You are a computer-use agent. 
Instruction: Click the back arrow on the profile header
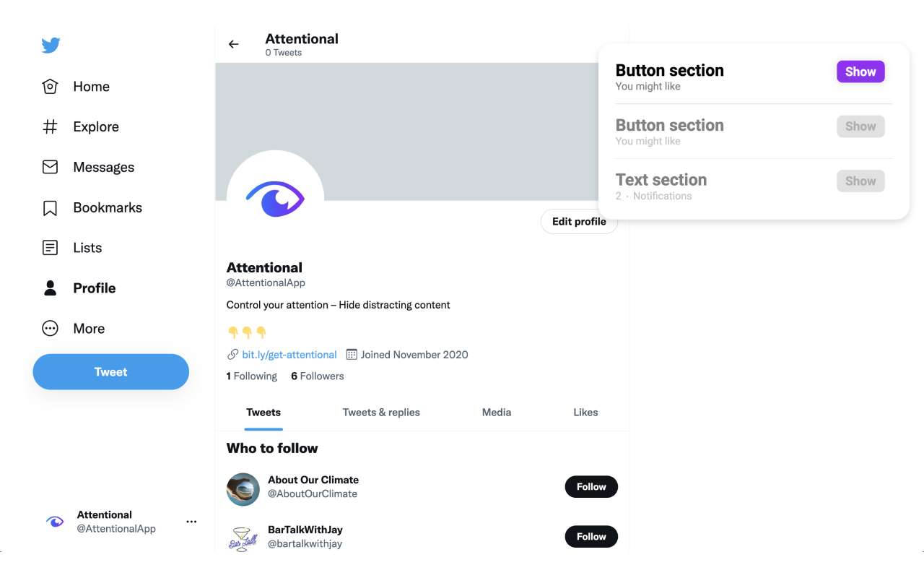pos(233,44)
